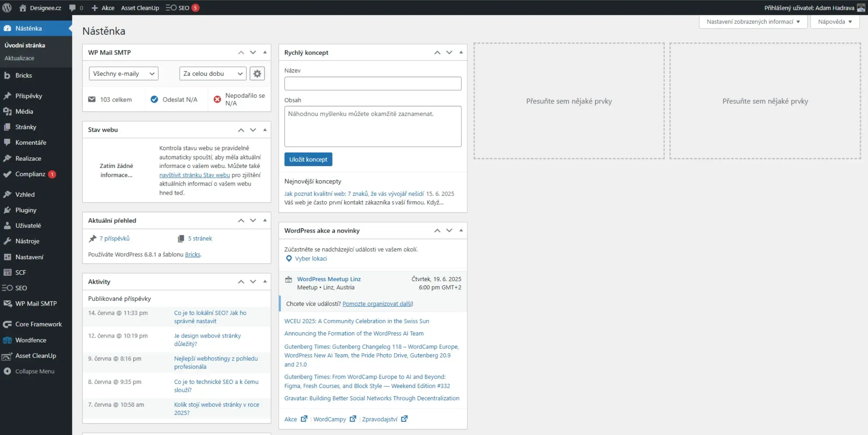Image resolution: width=868 pixels, height=435 pixels.
Task: Open the WP Mail SMTP settings gear
Action: pyautogui.click(x=257, y=73)
